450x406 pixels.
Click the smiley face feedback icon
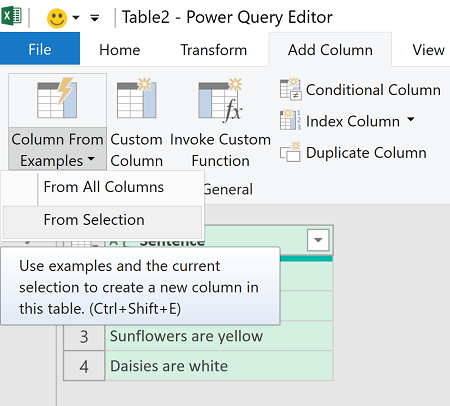[x=57, y=18]
